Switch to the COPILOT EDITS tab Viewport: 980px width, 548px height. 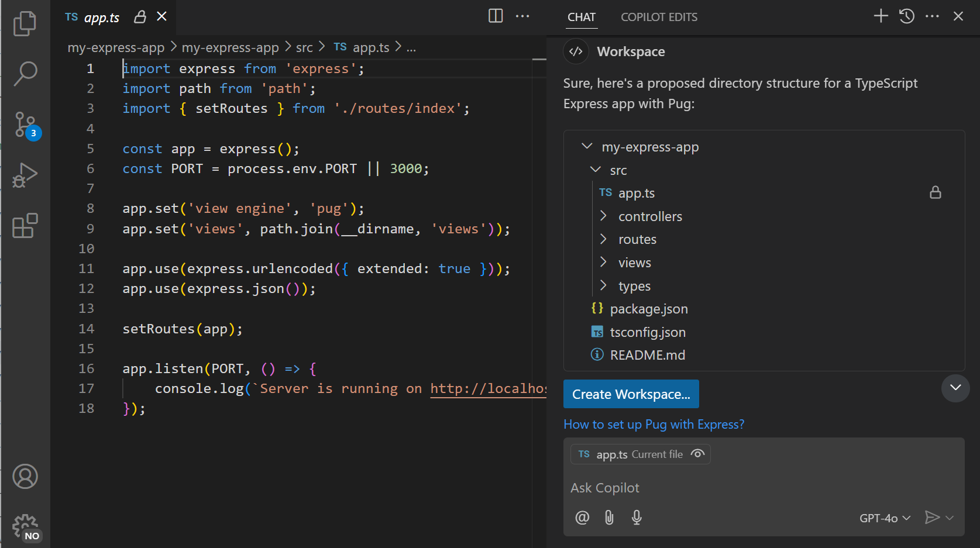[659, 17]
